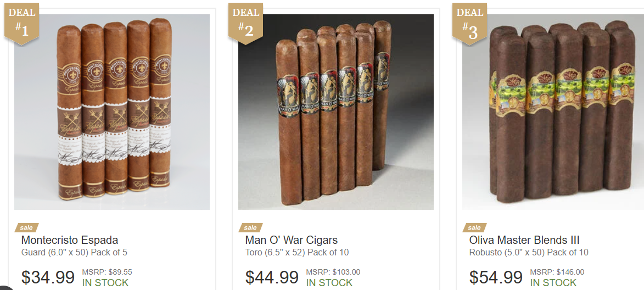The height and width of the screenshot is (290, 644).
Task: Click the $44.99 price
Action: (x=272, y=277)
